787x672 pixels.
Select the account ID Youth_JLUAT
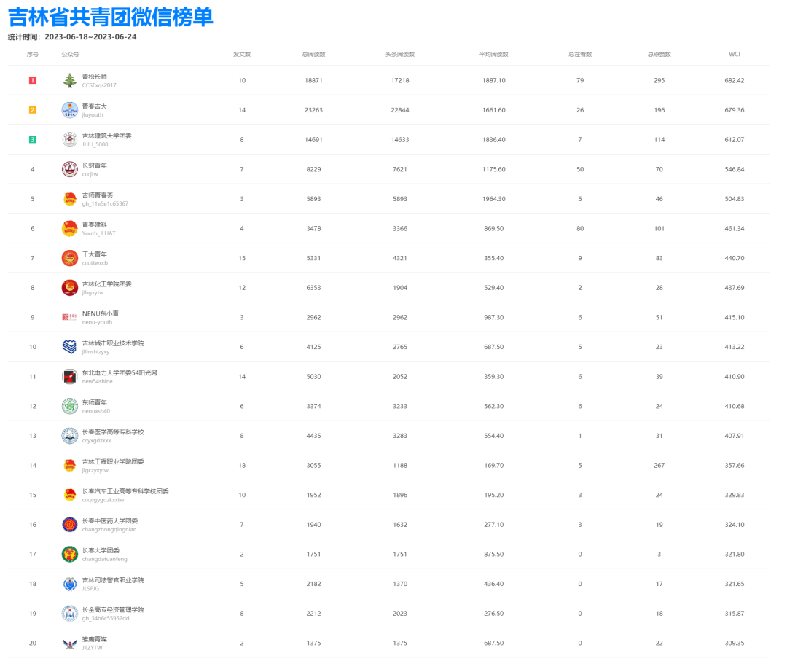(99, 233)
